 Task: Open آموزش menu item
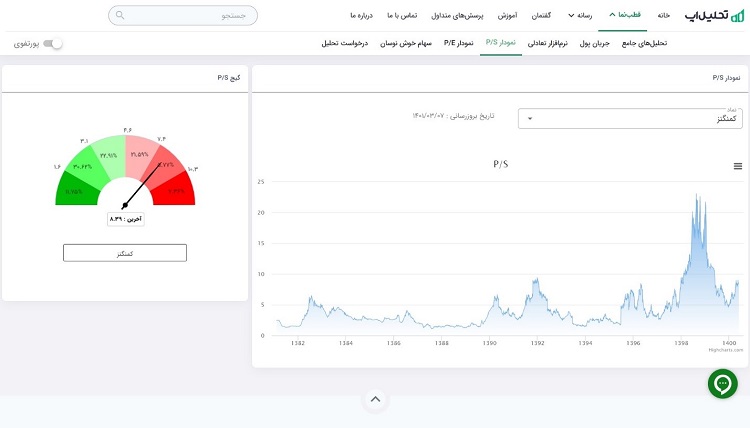coord(507,15)
